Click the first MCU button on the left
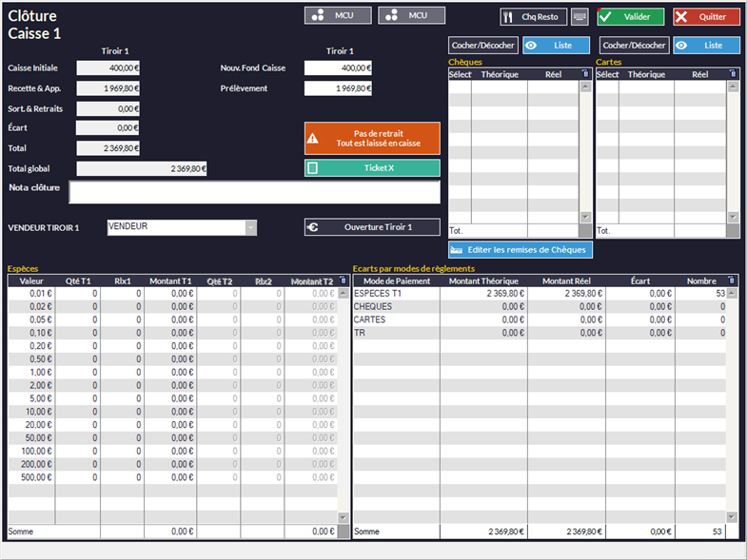This screenshot has width=747, height=560. (x=338, y=15)
